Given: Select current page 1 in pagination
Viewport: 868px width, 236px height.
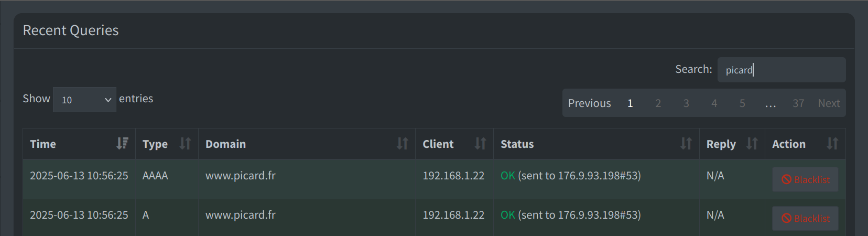Looking at the screenshot, I should 630,103.
